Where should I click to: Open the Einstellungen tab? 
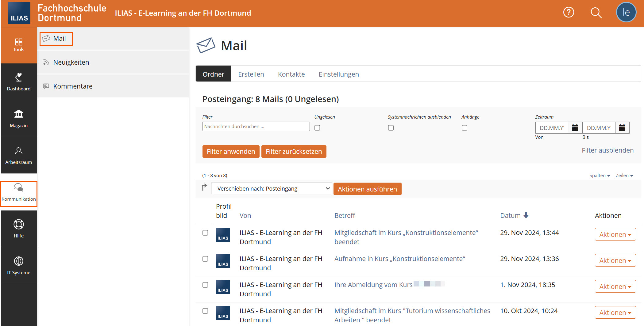coord(339,74)
